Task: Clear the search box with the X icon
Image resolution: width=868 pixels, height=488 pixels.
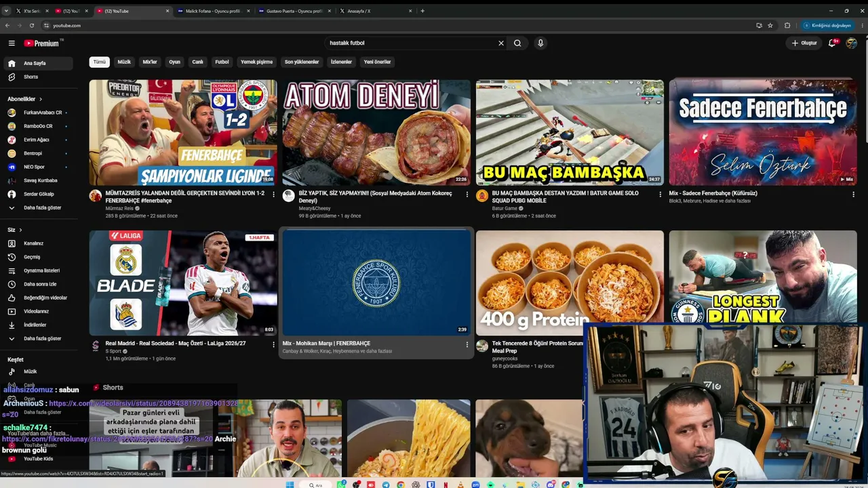Action: [x=501, y=43]
